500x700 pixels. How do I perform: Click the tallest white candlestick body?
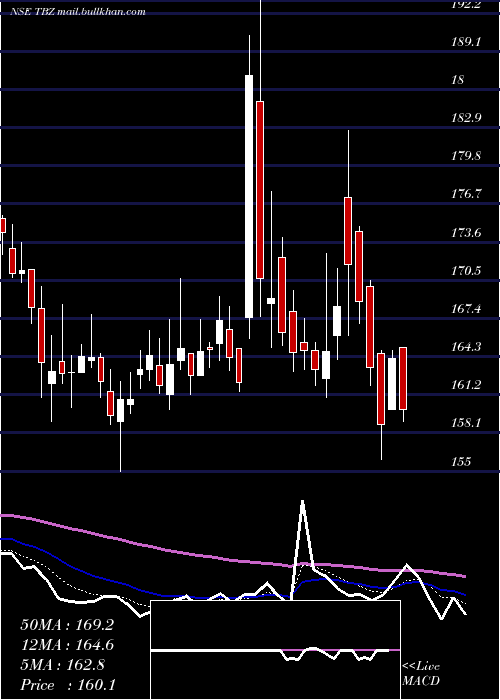(249, 196)
